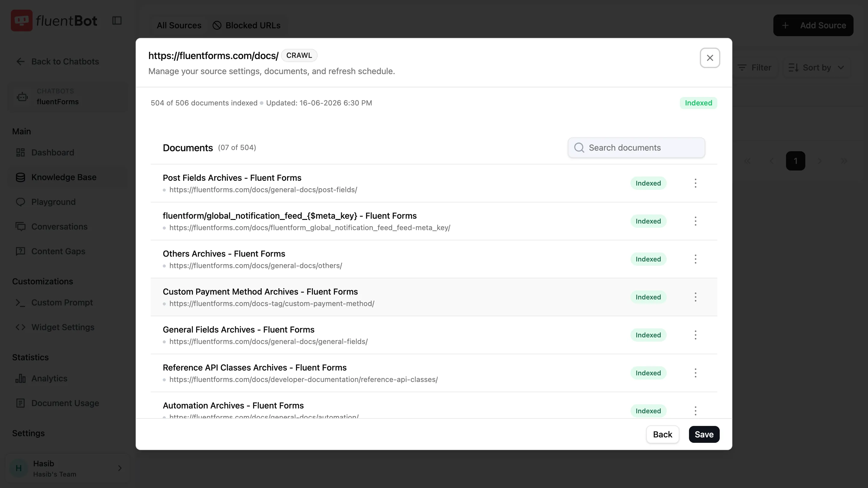
Task: Click the Playground chat bubble icon
Action: (20, 202)
